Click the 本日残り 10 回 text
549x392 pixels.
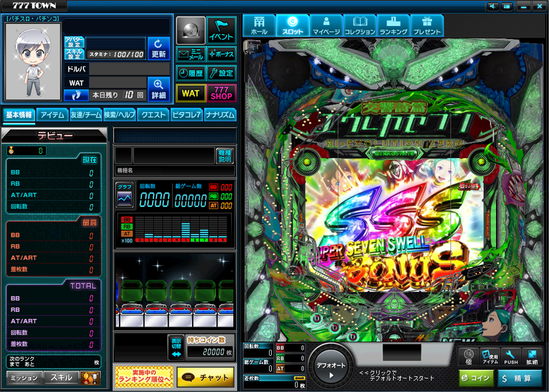click(117, 95)
